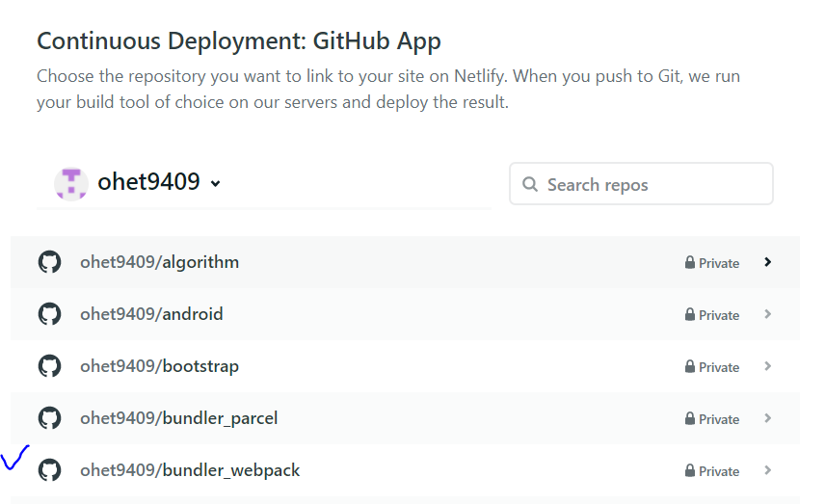Link the ohet9409/bundler_webpack repository
This screenshot has width=825, height=504.
(x=405, y=470)
